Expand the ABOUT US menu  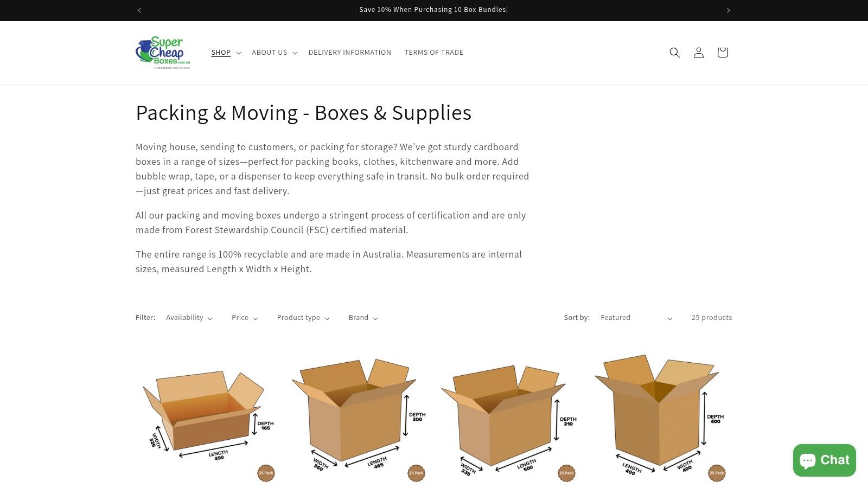[275, 53]
